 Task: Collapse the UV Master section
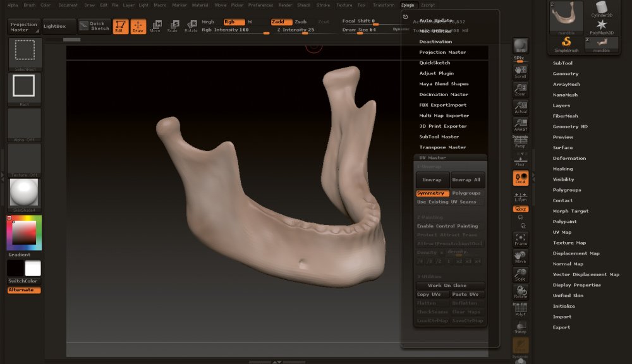[x=432, y=158]
